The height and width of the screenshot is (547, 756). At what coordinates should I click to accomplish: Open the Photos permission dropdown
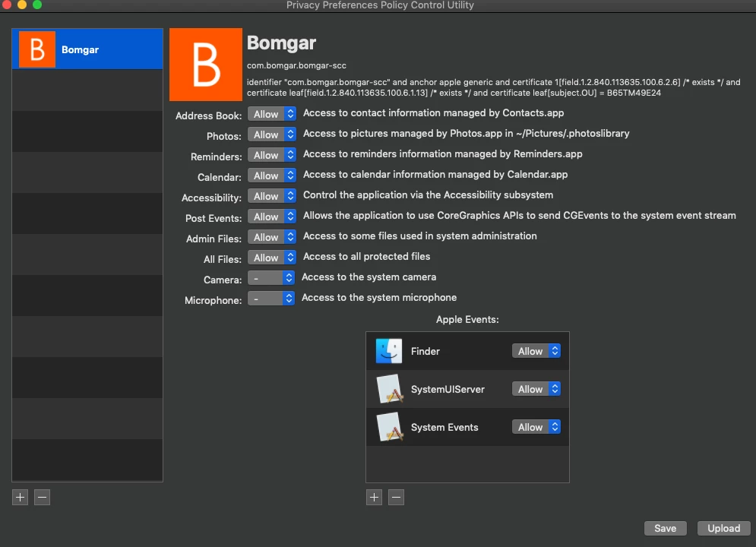tap(271, 135)
